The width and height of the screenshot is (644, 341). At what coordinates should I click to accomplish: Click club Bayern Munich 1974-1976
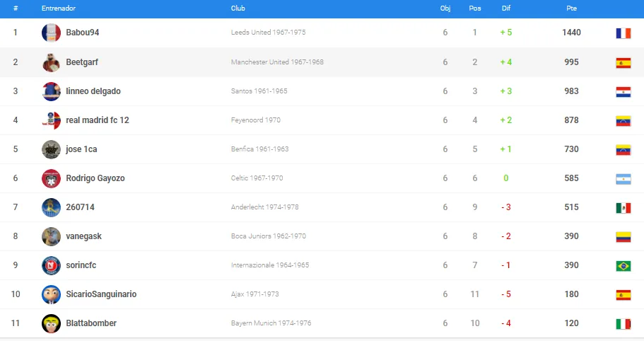[271, 323]
